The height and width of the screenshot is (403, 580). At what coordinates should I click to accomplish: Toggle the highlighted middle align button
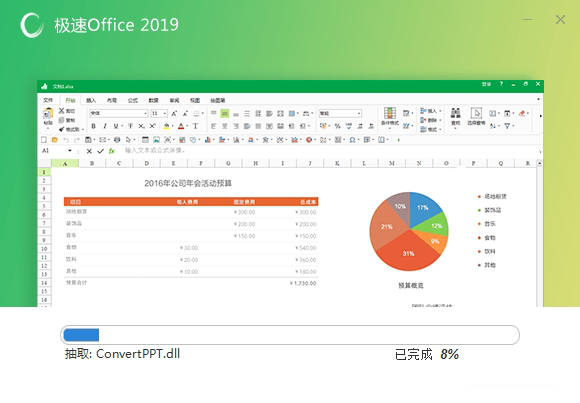click(225, 114)
